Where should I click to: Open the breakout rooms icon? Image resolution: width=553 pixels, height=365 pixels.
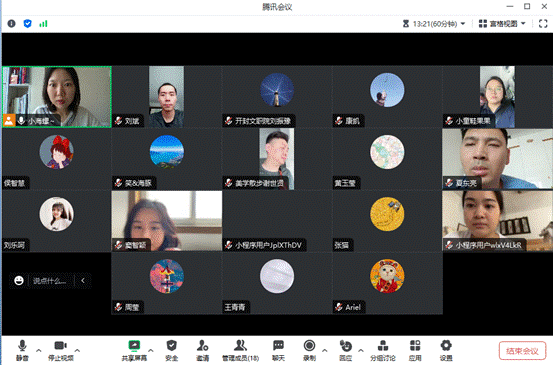(383, 350)
